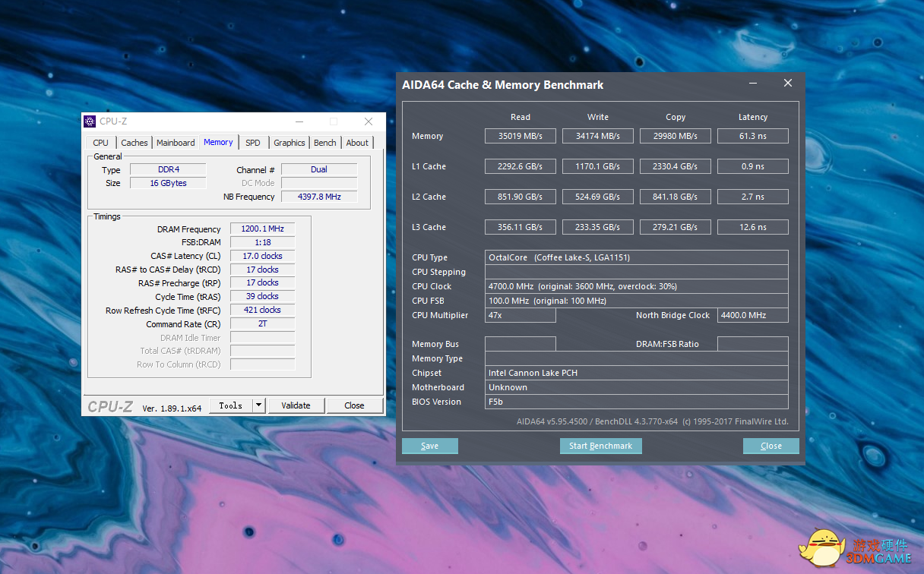Click the CPU Type OctalCore field
The image size is (924, 574).
pyautogui.click(x=637, y=257)
